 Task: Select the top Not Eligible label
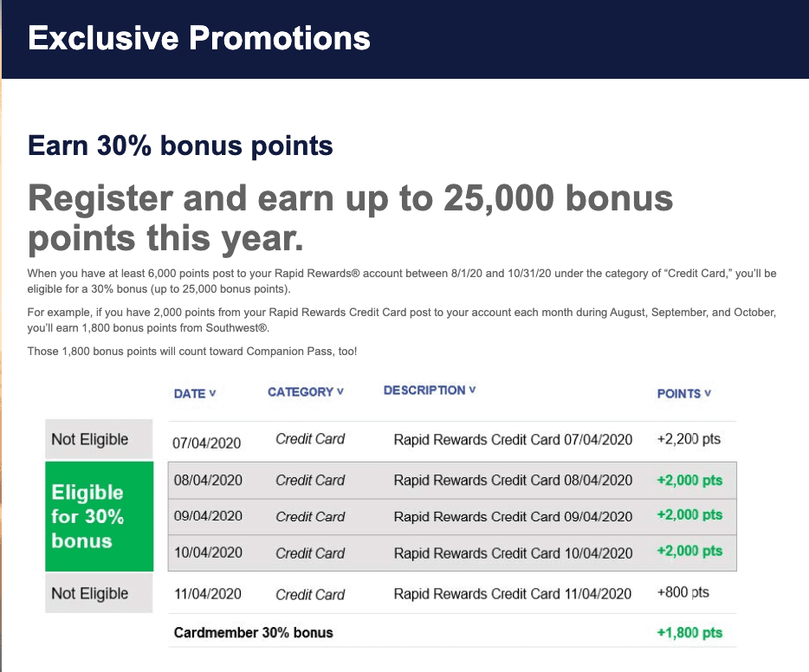pos(99,439)
